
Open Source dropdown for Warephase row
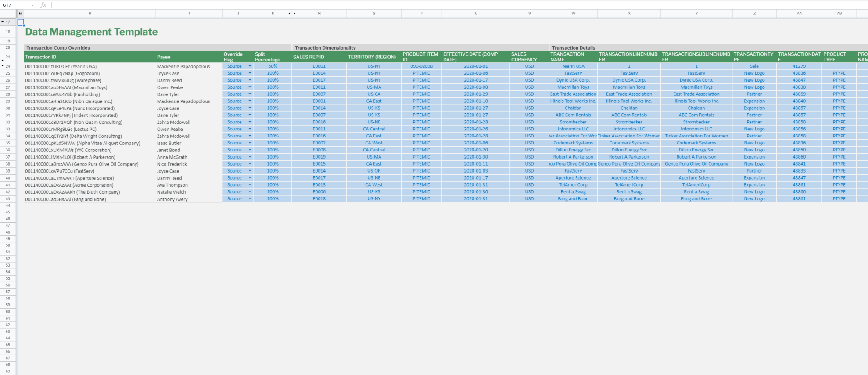250,80
